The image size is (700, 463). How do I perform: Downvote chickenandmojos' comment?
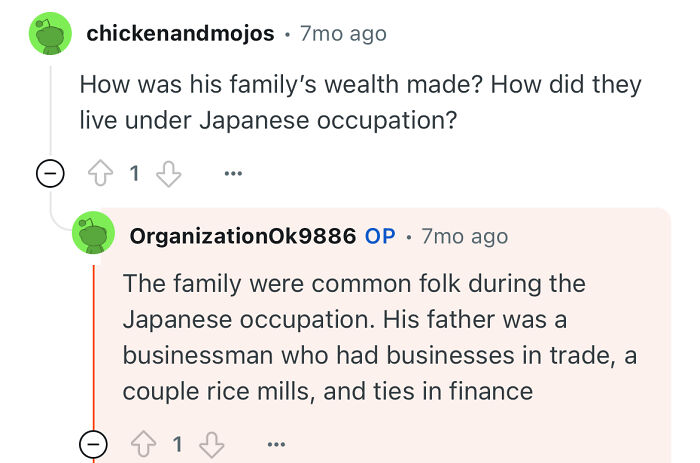[x=169, y=173]
